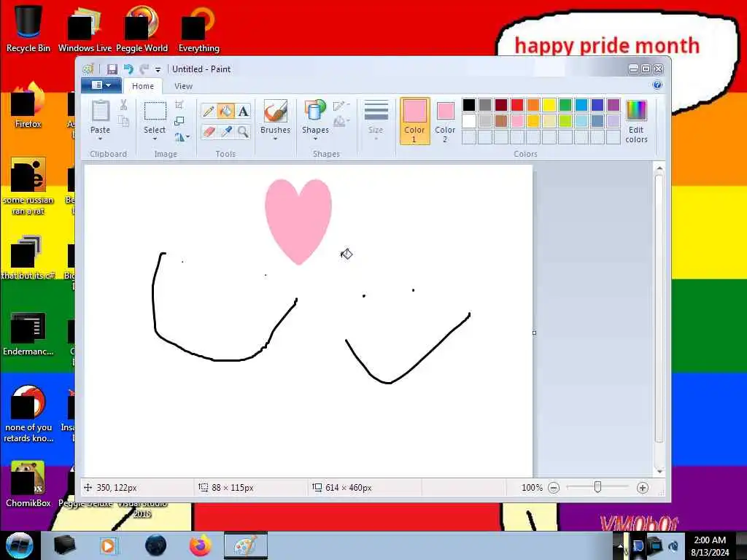Pick the yellow color swatch

pos(549,105)
